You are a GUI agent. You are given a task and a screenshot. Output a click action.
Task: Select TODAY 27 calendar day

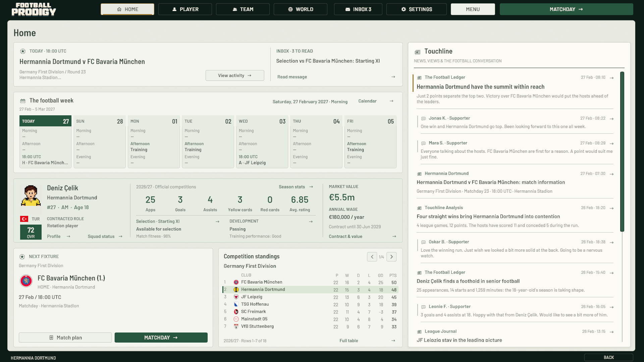tap(45, 142)
